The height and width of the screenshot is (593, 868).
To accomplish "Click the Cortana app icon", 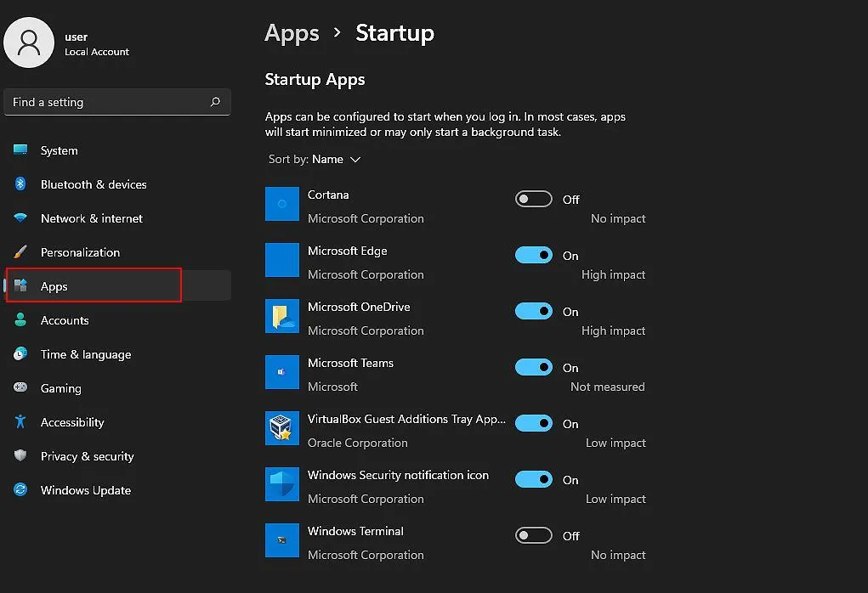I will [x=281, y=204].
